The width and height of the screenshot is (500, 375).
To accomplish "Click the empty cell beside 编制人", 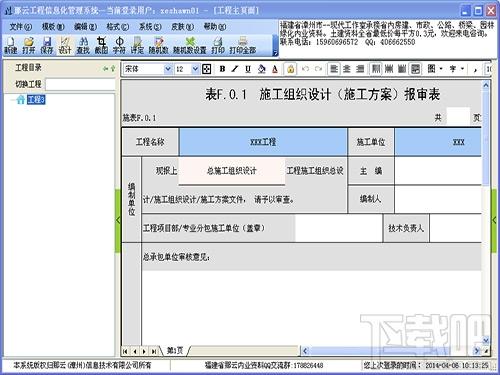I will (x=438, y=199).
